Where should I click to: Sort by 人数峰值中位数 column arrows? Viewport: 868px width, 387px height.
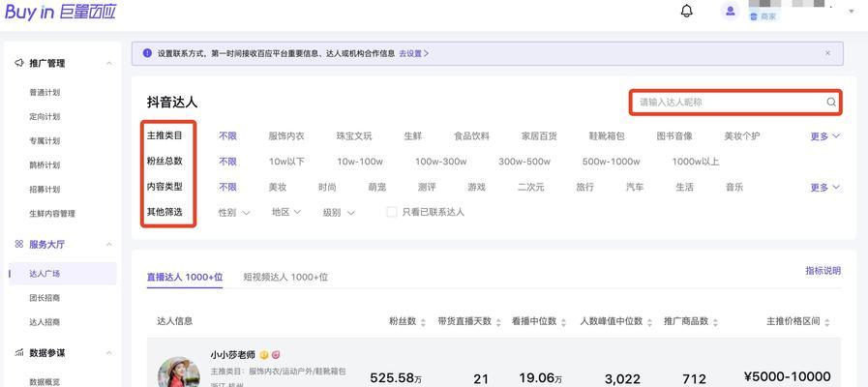(650, 322)
